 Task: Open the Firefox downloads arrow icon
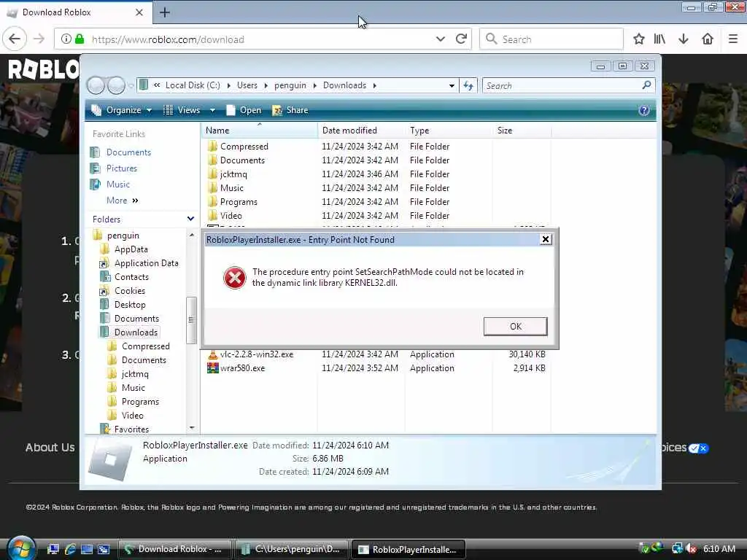[x=683, y=39]
